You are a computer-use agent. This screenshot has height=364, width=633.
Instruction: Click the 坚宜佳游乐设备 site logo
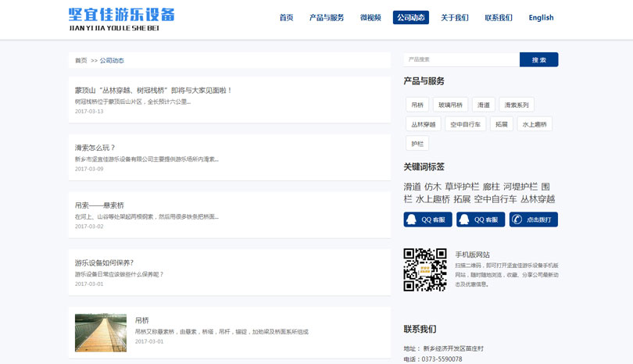point(121,19)
